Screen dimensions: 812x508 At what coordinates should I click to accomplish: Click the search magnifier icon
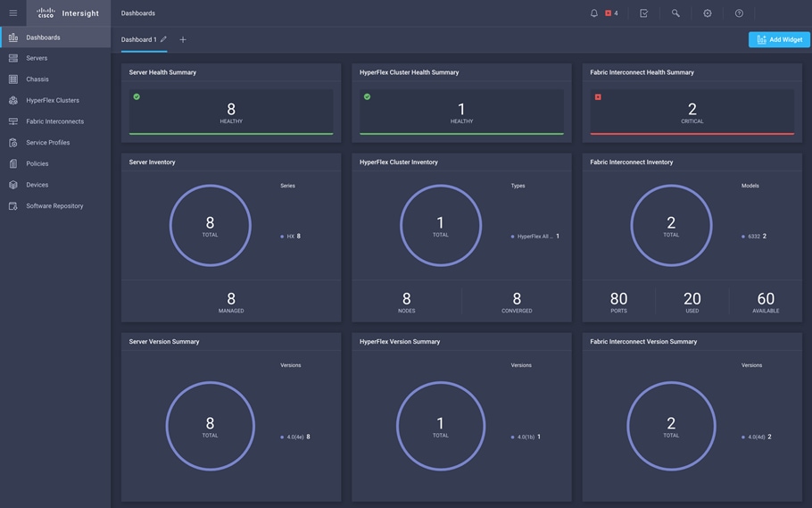(x=675, y=13)
